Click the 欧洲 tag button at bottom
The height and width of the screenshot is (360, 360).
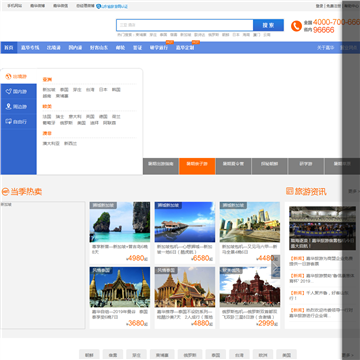click(x=263, y=355)
